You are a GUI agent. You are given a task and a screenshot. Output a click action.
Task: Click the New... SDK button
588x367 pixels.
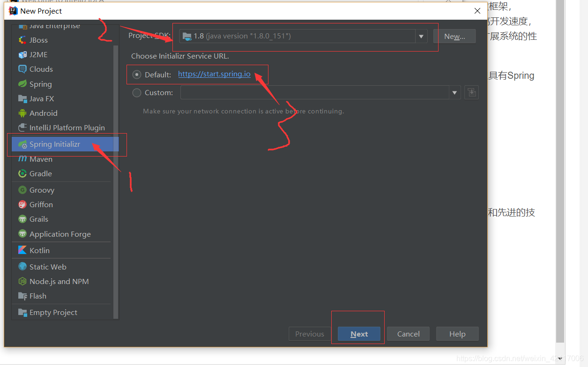point(454,36)
